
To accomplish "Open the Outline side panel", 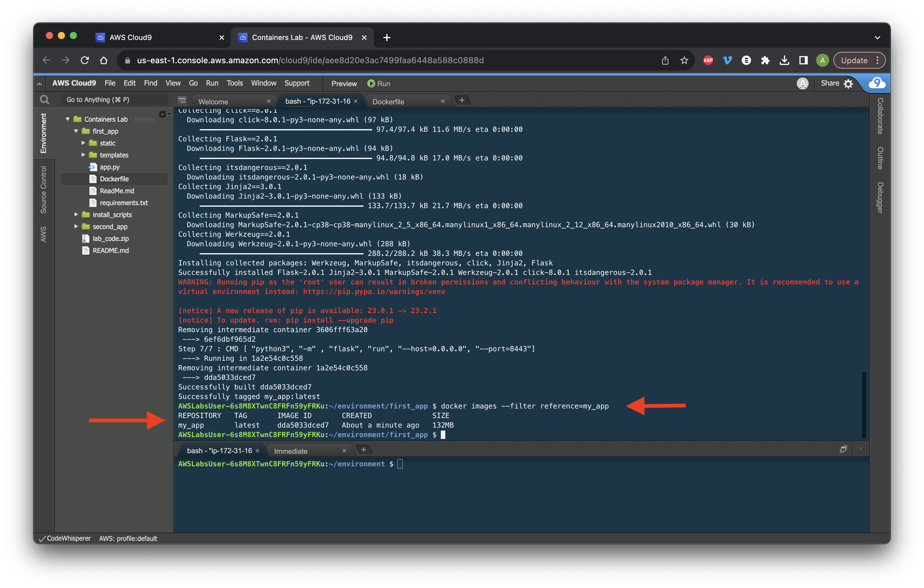I will click(880, 158).
